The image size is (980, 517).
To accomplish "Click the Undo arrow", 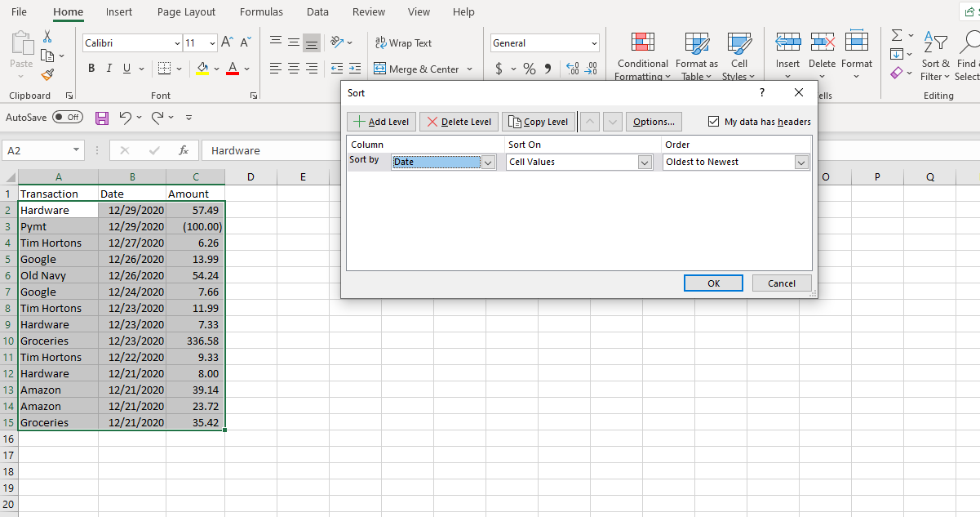I will pyautogui.click(x=125, y=118).
